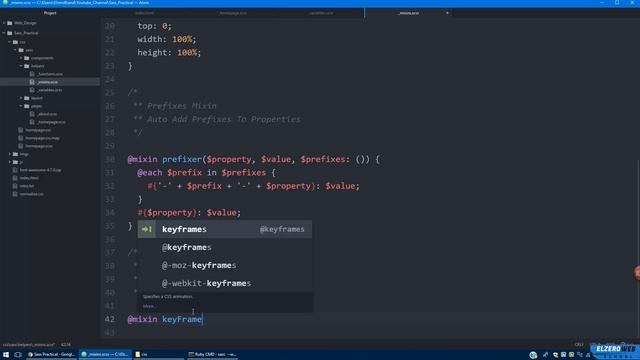Open _variables.scss from the tree
This screenshot has height=360, width=640.
(x=50, y=90)
